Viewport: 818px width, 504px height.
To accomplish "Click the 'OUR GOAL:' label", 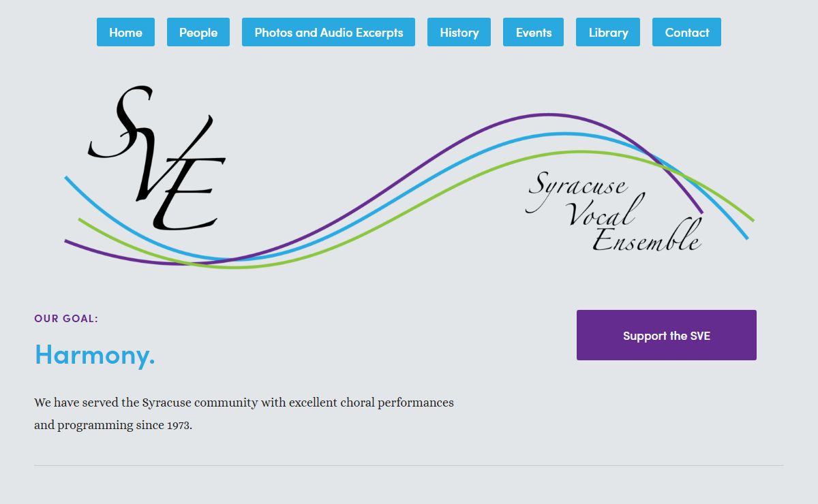I will tap(66, 318).
